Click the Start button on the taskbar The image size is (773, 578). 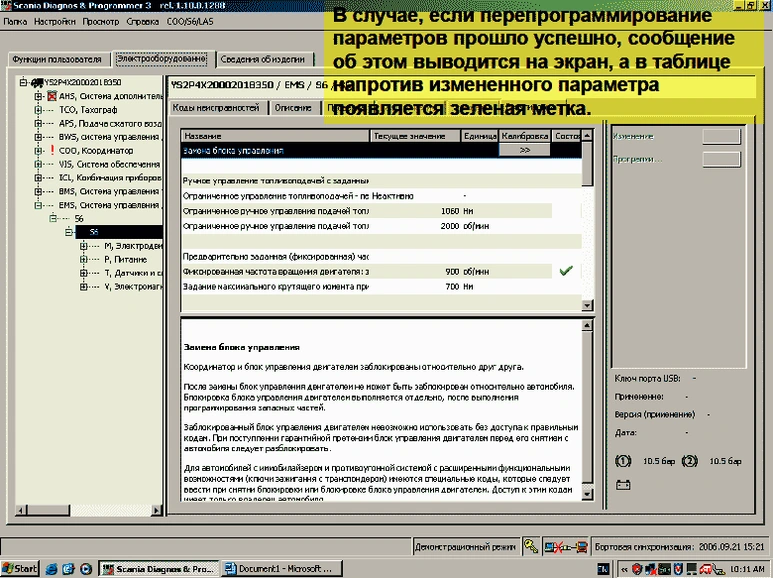point(20,569)
